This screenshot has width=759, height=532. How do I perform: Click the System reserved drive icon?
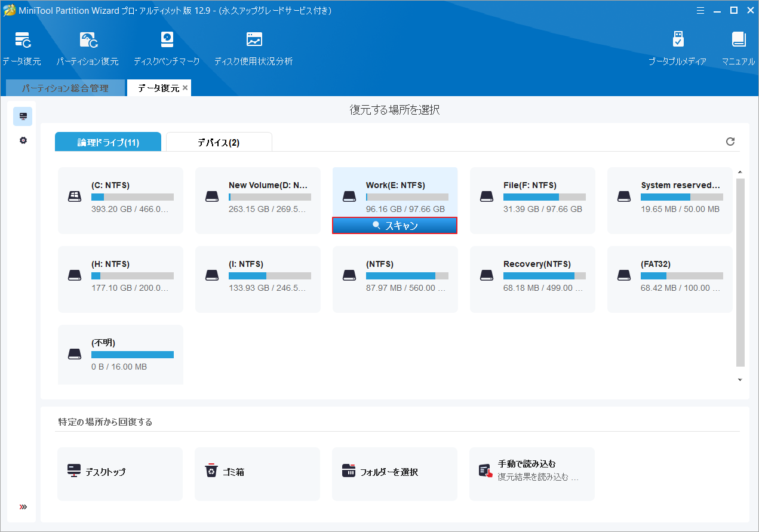point(623,196)
